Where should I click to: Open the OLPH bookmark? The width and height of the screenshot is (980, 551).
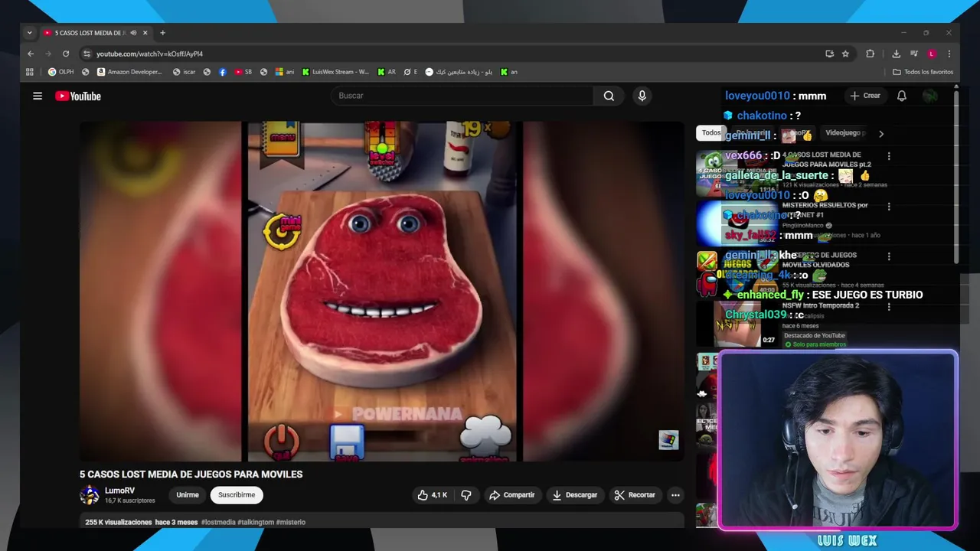(61, 72)
